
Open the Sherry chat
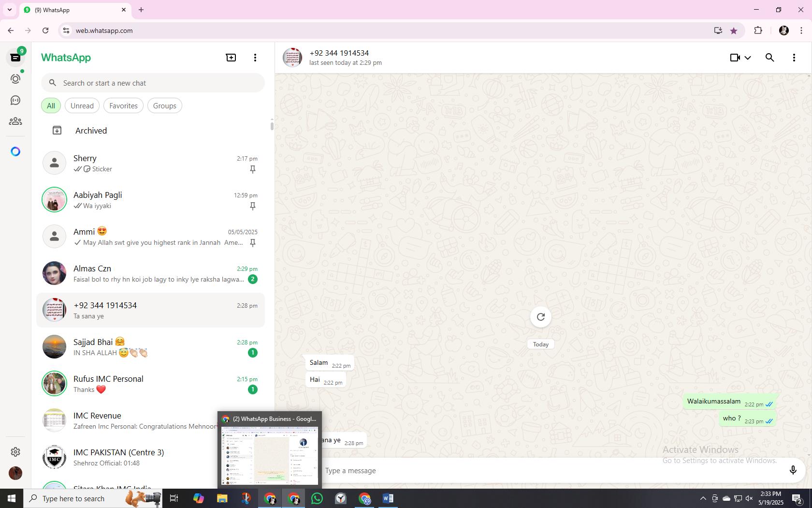tap(151, 163)
